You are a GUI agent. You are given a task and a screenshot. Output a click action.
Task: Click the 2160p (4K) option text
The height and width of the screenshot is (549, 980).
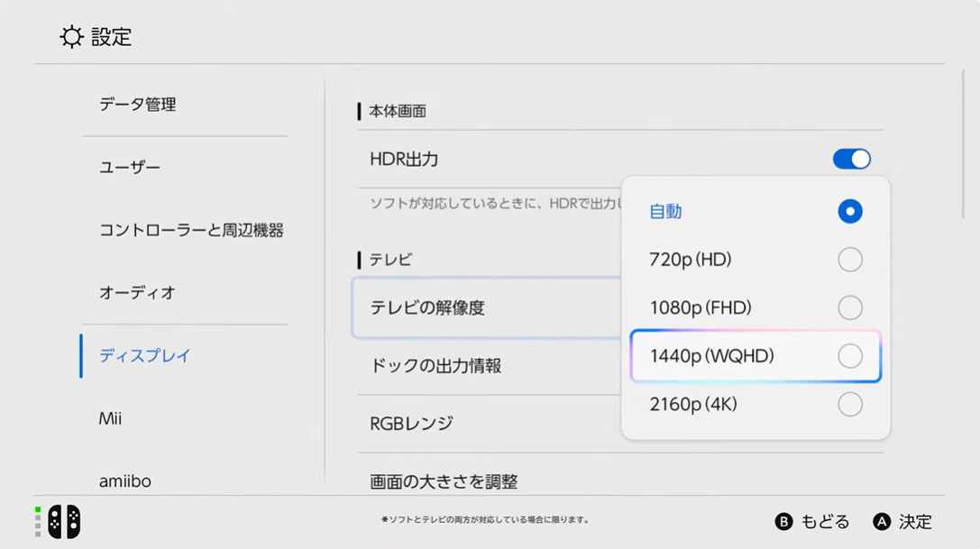[x=693, y=404]
